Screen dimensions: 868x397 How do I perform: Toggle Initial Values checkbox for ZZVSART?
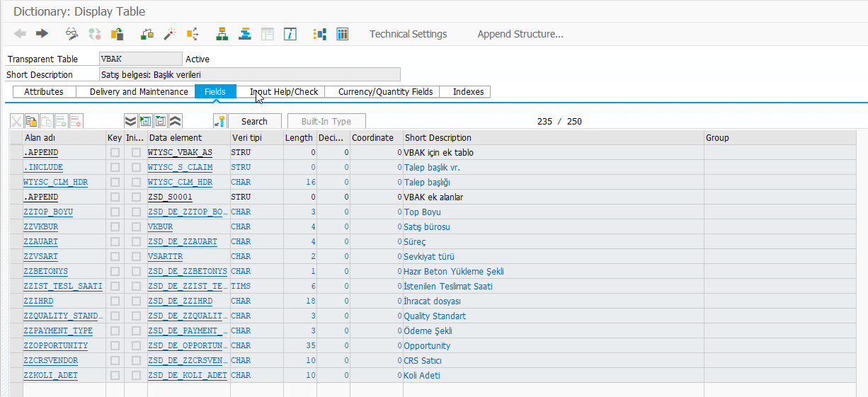[x=136, y=256]
